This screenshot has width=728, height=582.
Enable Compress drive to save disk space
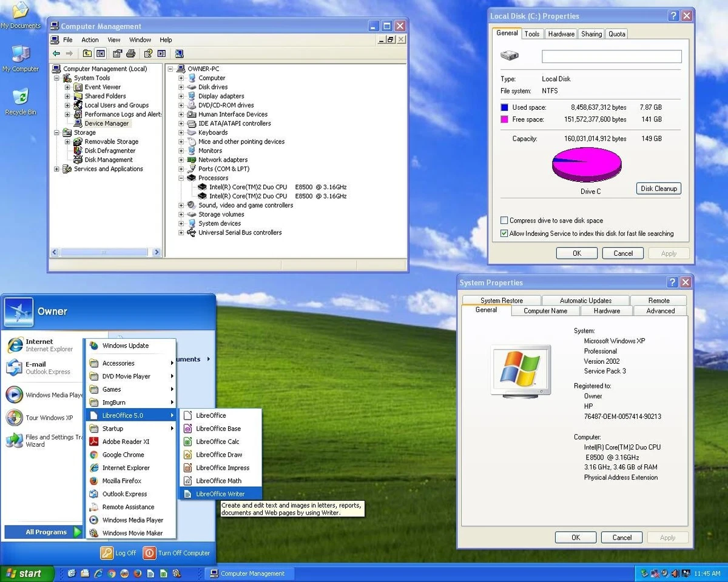coord(505,221)
